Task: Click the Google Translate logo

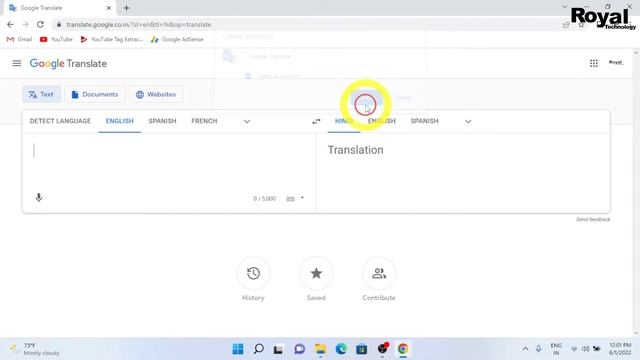Action: (68, 64)
